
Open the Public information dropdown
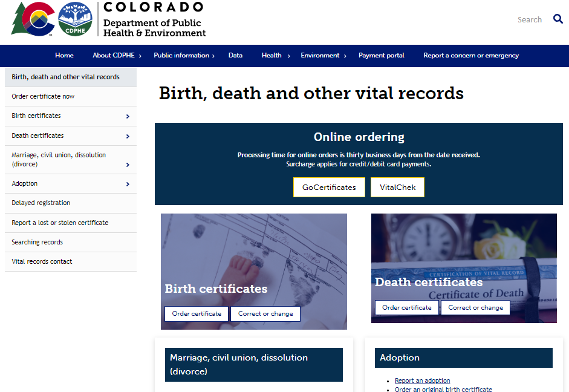181,55
